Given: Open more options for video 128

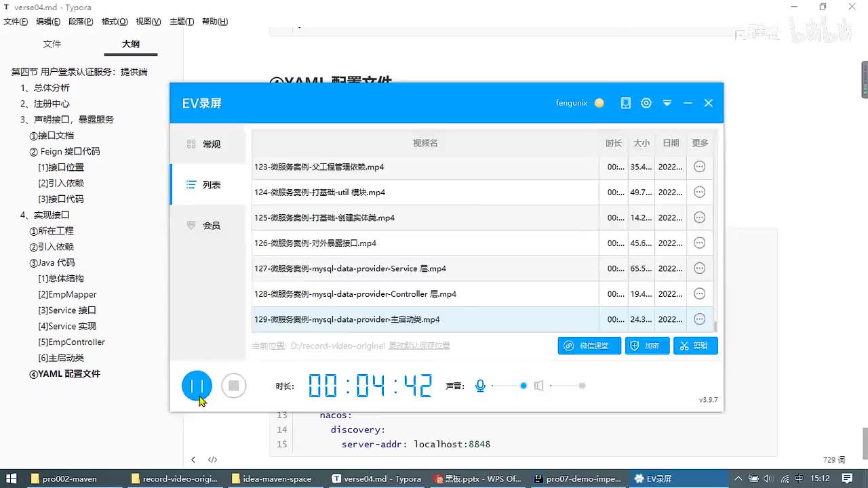Looking at the screenshot, I should tap(700, 293).
